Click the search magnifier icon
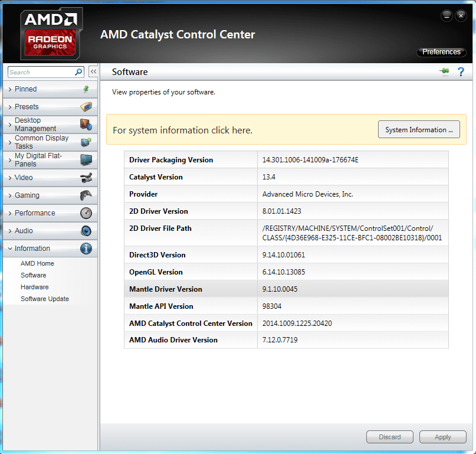 [x=78, y=72]
